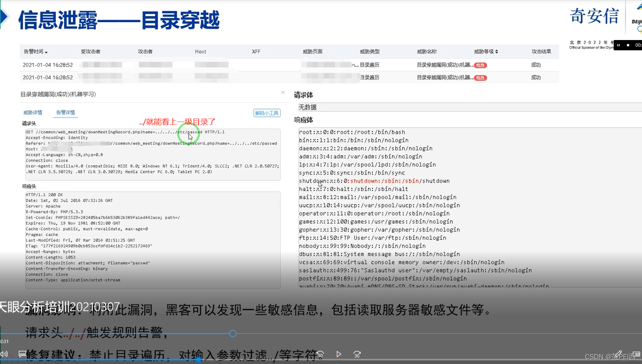Open the 解码小工具 button

point(267,113)
